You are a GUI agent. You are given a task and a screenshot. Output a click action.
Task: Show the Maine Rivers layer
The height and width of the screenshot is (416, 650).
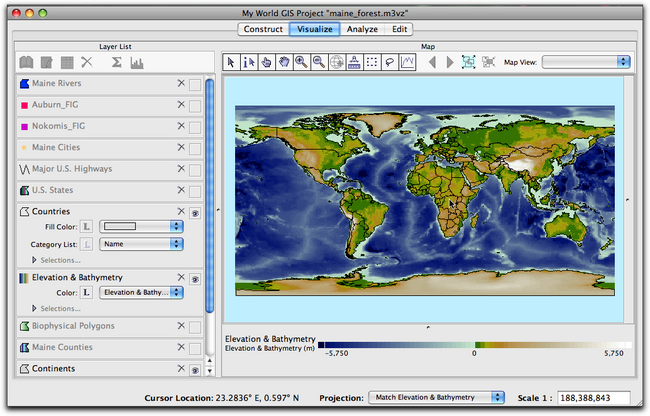pos(195,84)
